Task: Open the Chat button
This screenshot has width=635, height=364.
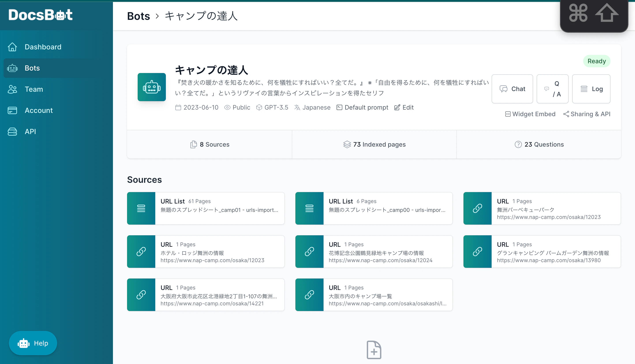Action: pos(512,89)
